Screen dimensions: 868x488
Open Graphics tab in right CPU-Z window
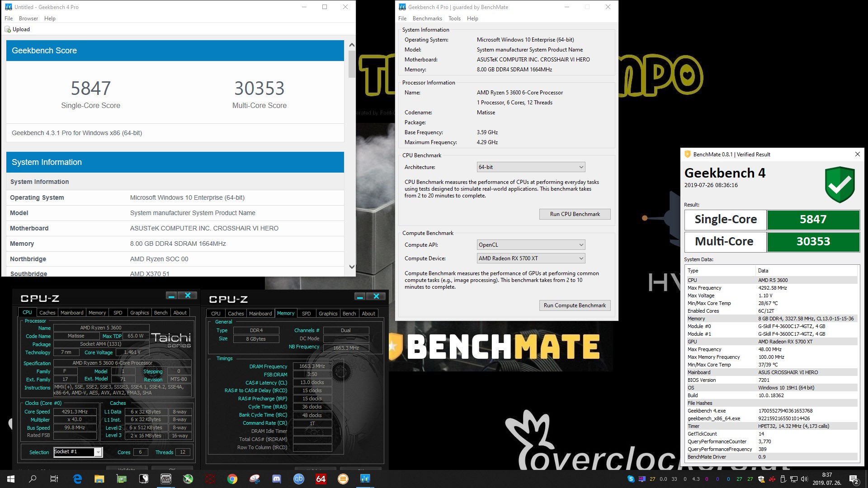click(328, 314)
